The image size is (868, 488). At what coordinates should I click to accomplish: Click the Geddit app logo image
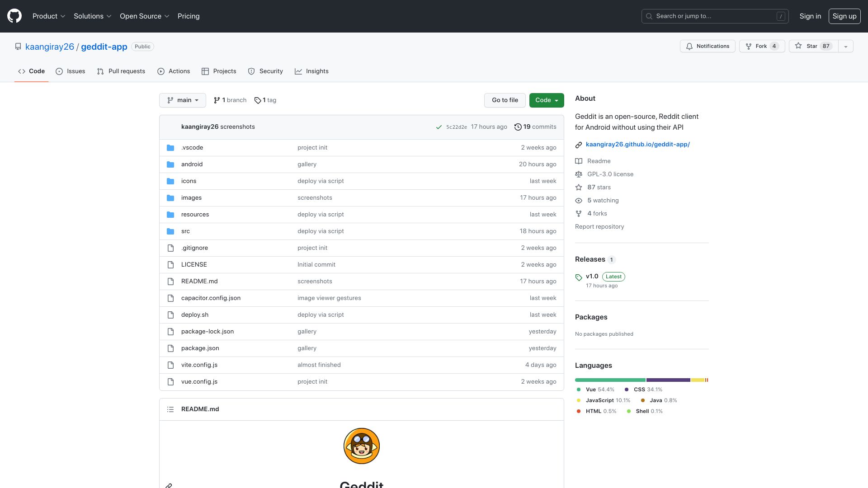[x=362, y=446]
